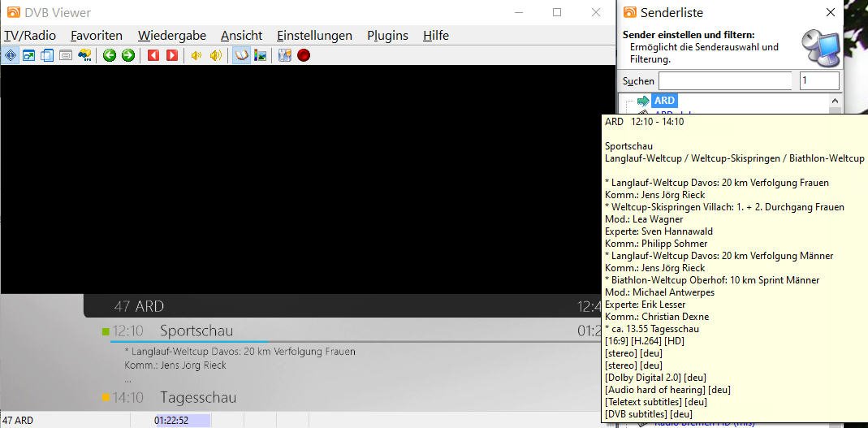Click the red left triangle icon

[153, 55]
